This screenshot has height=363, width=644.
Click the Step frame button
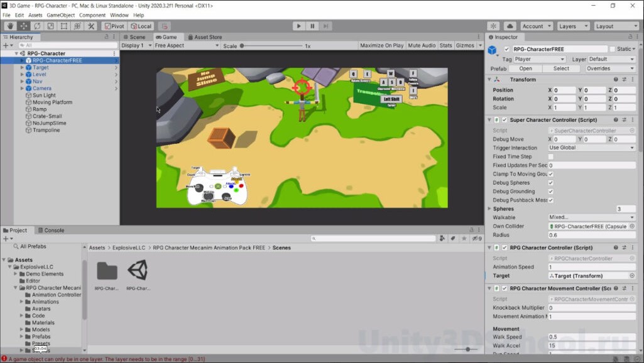pyautogui.click(x=325, y=26)
